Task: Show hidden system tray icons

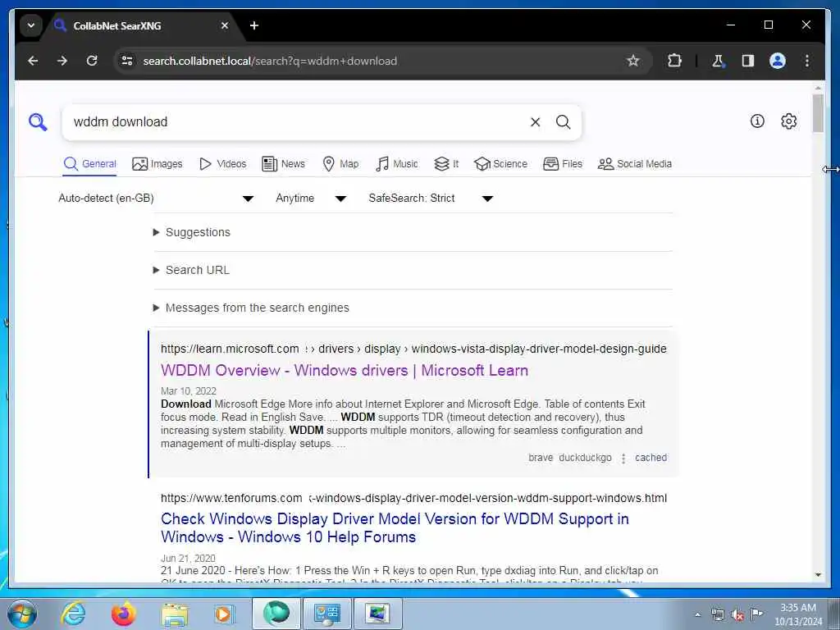Action: pos(697,614)
